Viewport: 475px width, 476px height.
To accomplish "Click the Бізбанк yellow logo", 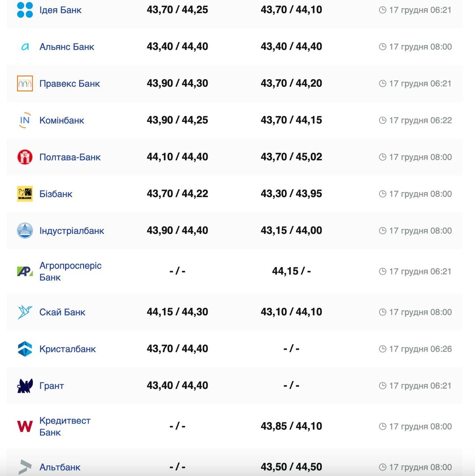I will click(25, 194).
